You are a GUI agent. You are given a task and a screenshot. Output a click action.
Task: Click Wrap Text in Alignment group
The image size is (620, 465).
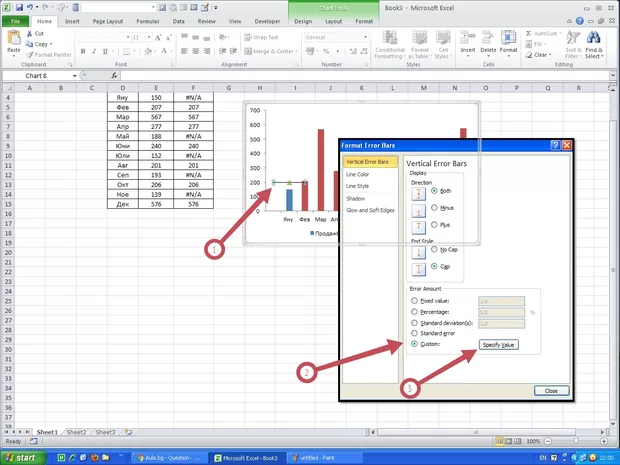(x=261, y=37)
